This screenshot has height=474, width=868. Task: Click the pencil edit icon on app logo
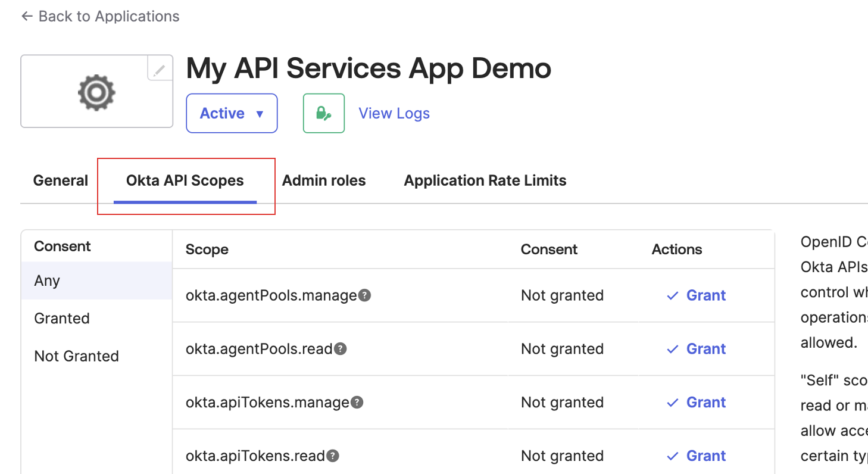coord(159,70)
